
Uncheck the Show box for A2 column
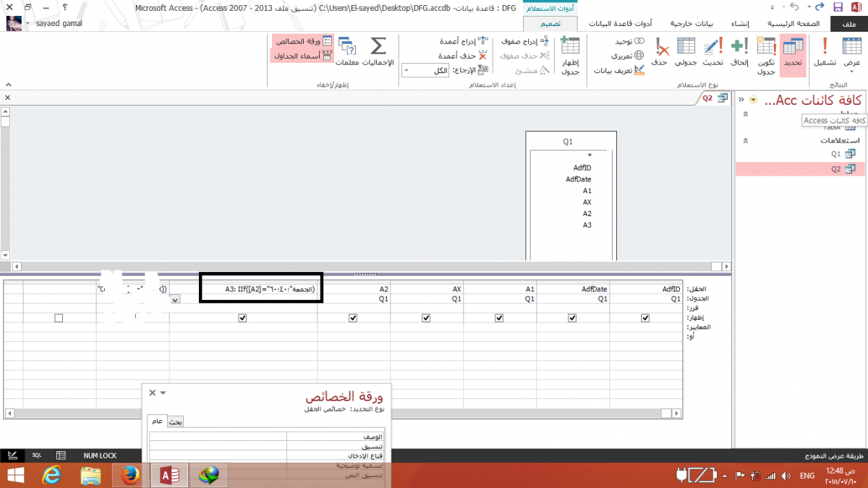[x=352, y=317]
